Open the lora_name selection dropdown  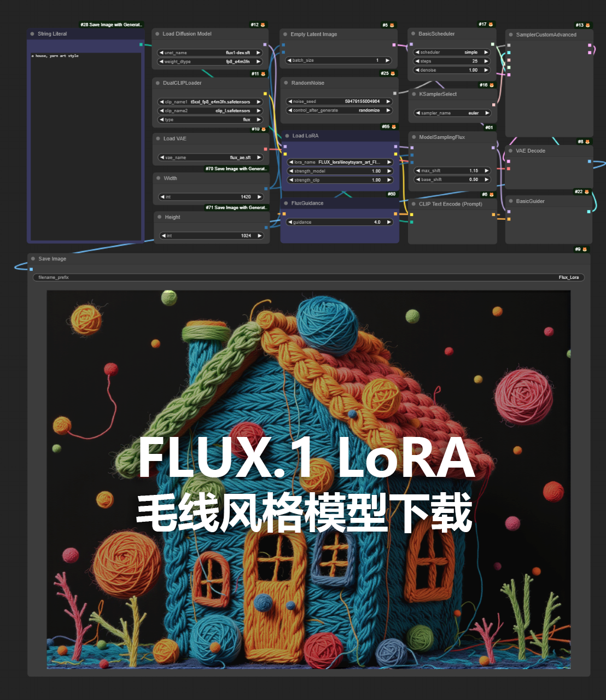click(x=340, y=162)
